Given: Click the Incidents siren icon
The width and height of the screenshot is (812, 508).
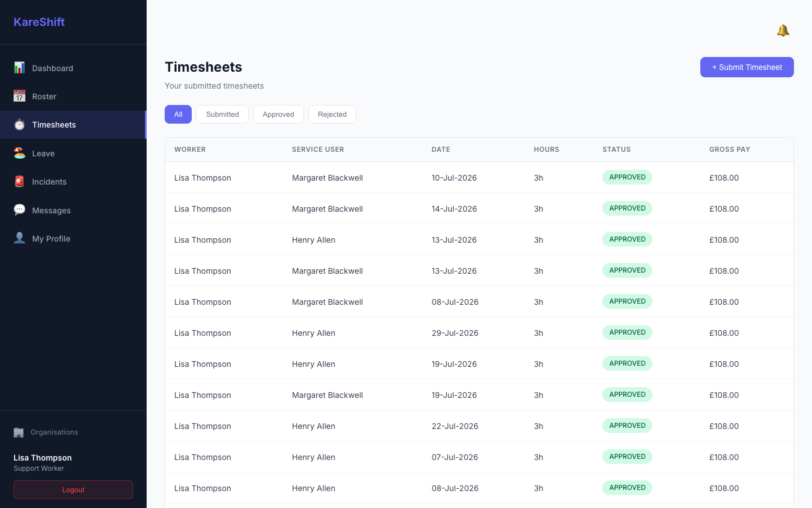Looking at the screenshot, I should (x=19, y=181).
